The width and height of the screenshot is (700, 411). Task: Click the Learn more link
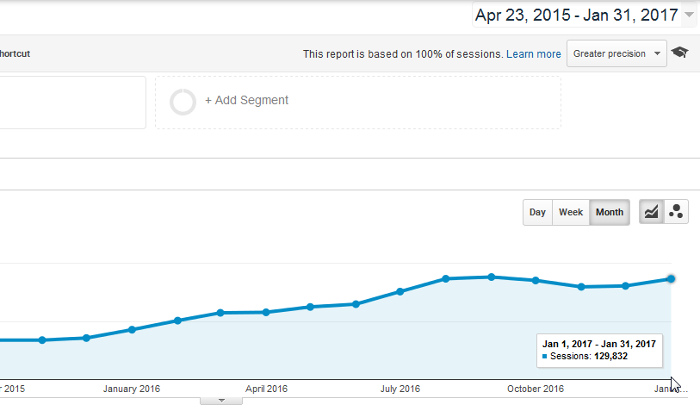point(533,54)
